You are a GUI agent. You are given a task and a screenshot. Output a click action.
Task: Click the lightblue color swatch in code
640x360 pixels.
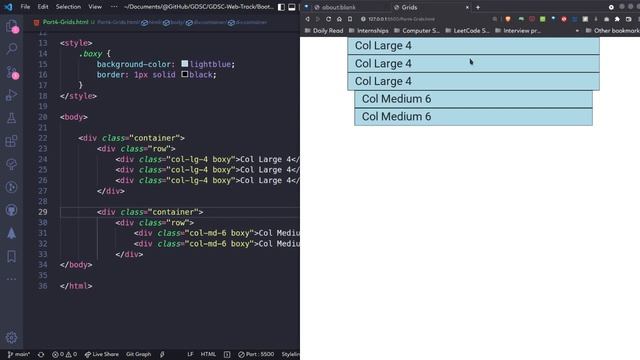click(x=184, y=64)
